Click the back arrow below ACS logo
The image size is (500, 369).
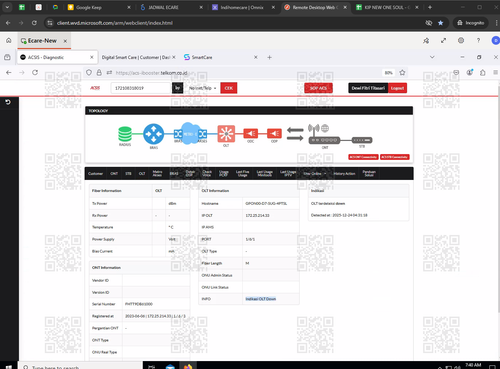8,102
